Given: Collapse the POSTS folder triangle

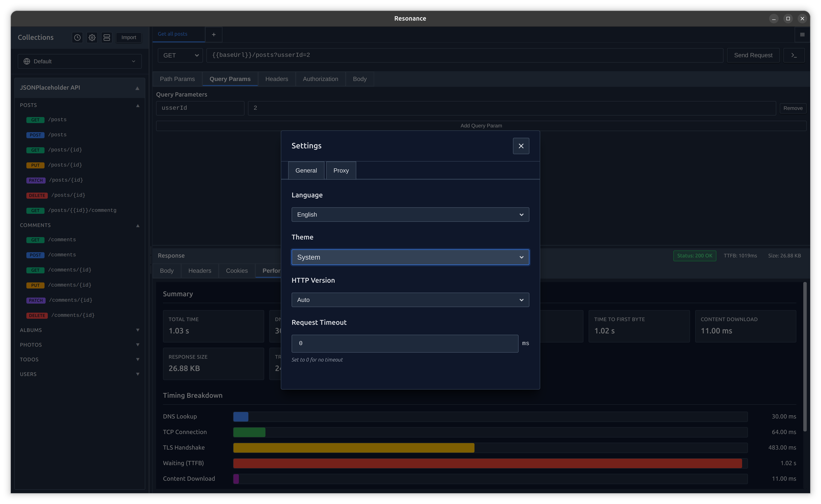Looking at the screenshot, I should pos(138,105).
